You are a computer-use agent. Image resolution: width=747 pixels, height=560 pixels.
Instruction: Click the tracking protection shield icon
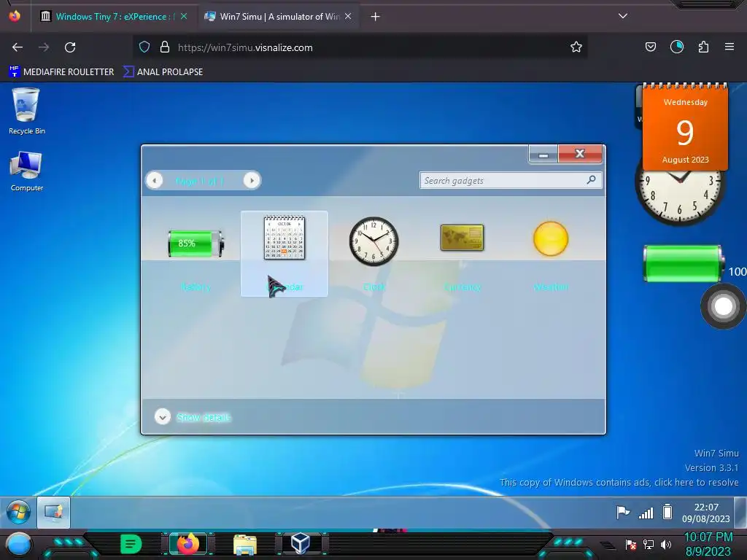(144, 47)
